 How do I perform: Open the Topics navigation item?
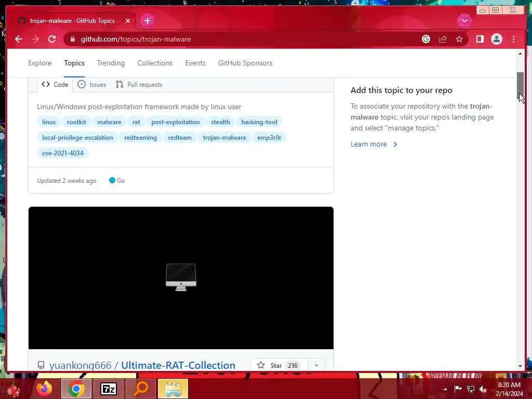pyautogui.click(x=74, y=63)
